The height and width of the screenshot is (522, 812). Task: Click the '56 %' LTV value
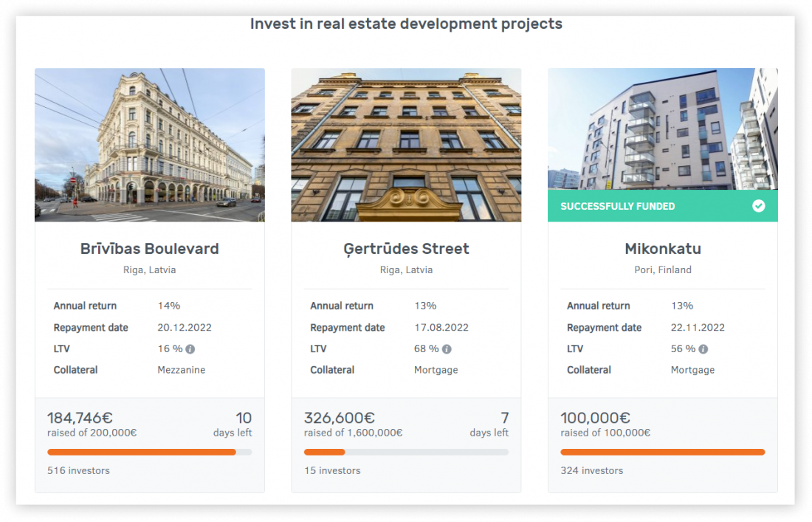(683, 349)
